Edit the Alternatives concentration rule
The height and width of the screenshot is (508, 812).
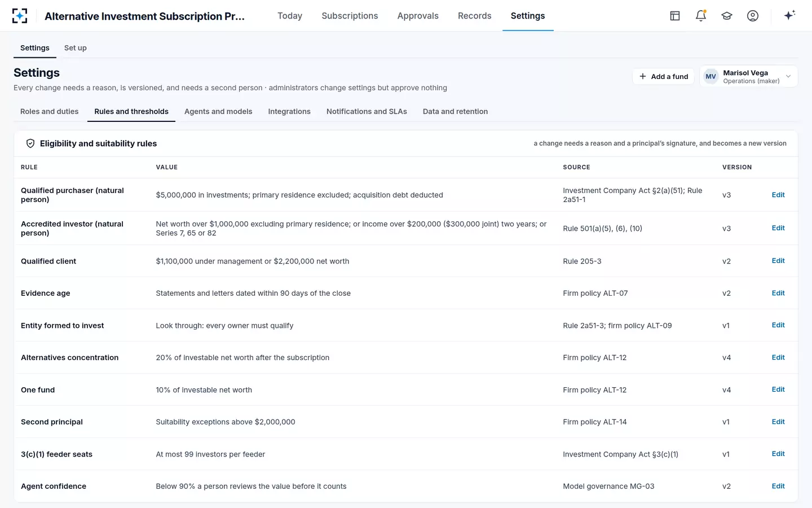point(778,357)
